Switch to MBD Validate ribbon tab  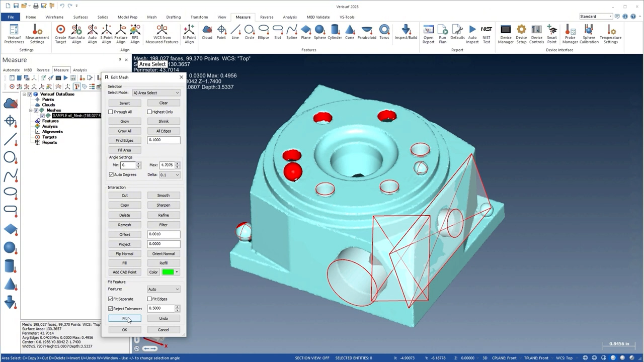coord(318,17)
